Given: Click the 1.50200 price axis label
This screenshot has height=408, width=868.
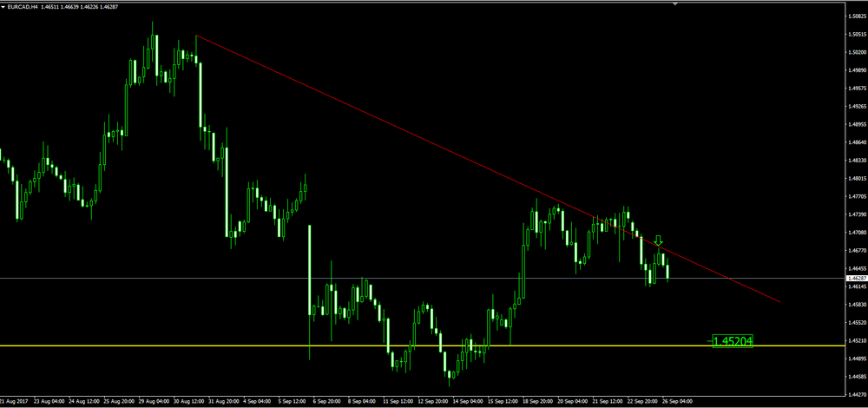Looking at the screenshot, I should 856,52.
